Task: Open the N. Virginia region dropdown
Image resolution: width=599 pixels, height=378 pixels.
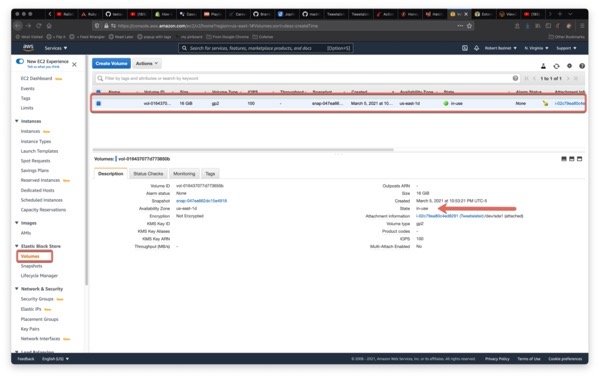Action: click(x=536, y=48)
